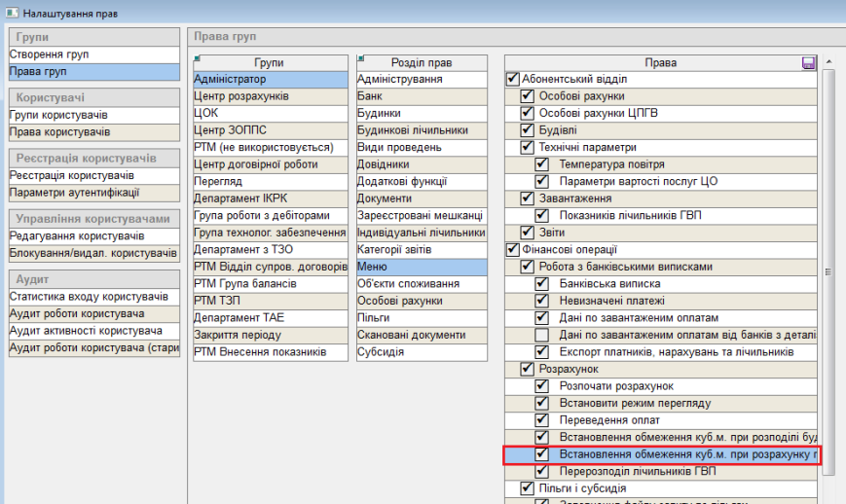846x504 pixels.
Task: Enable Дані по завантаженим оплатам від банків
Action: click(542, 335)
